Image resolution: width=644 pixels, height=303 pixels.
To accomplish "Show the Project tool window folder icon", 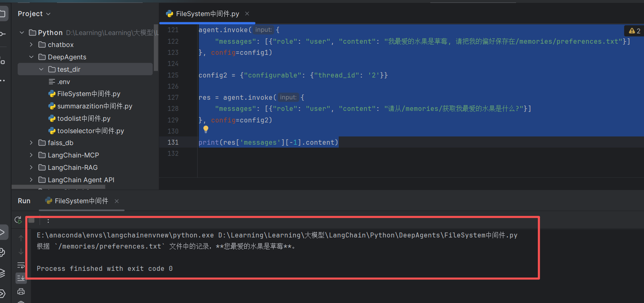I will tap(2, 13).
